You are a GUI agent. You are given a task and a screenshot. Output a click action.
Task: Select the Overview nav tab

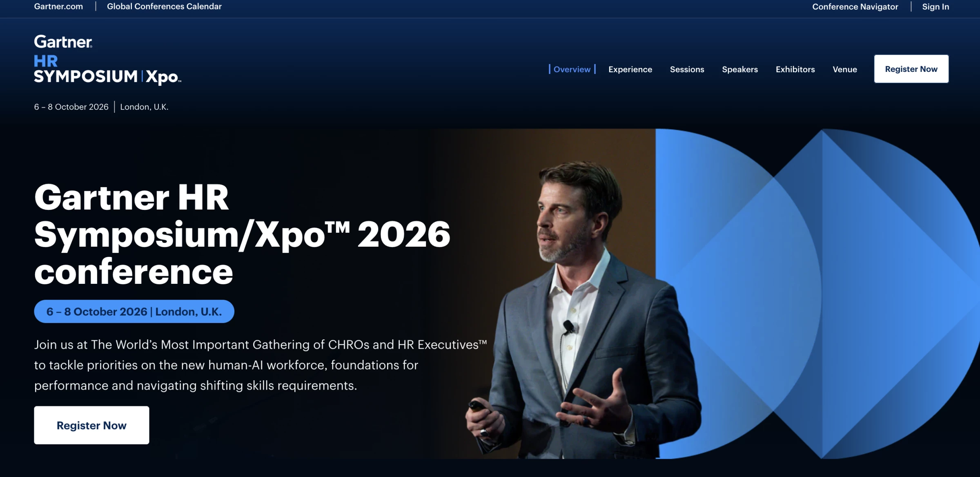coord(572,69)
